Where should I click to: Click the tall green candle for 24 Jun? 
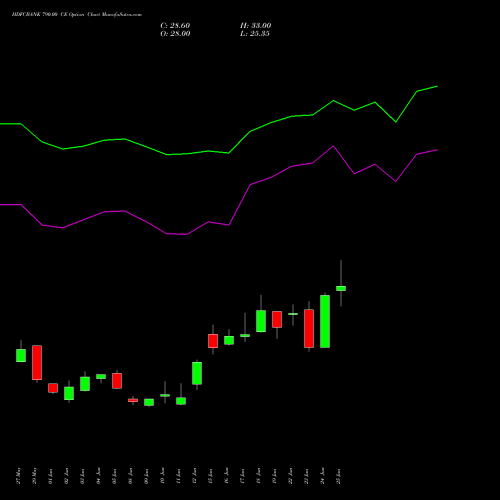pyautogui.click(x=325, y=321)
